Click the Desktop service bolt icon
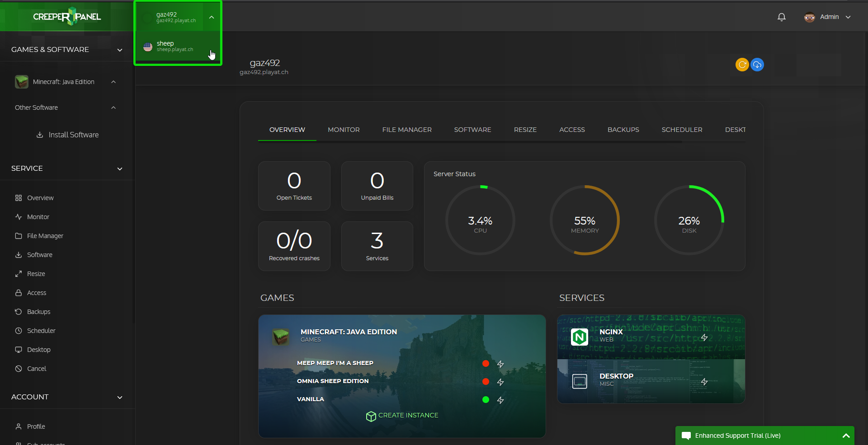 [704, 382]
